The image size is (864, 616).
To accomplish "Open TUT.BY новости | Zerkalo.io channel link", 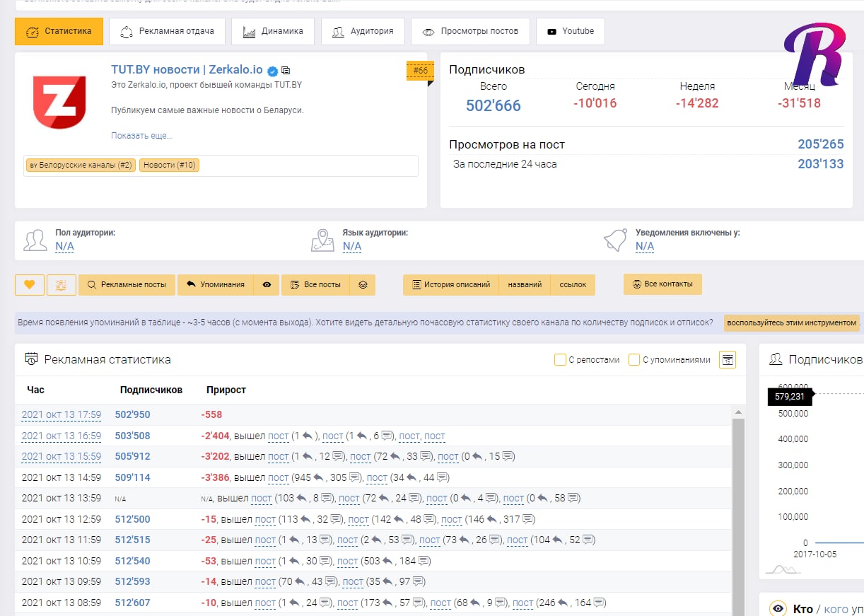I will point(187,70).
